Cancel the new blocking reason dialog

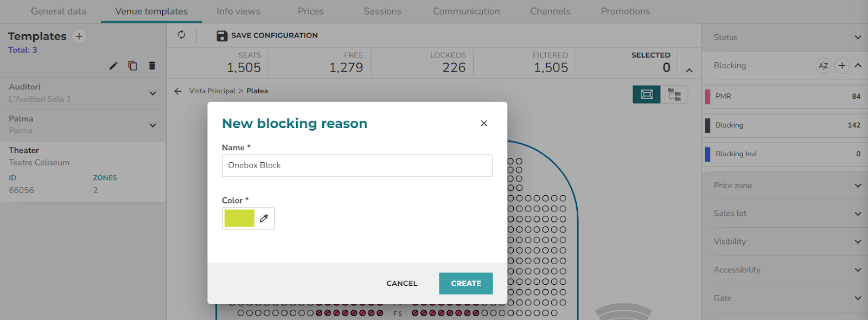tap(402, 283)
